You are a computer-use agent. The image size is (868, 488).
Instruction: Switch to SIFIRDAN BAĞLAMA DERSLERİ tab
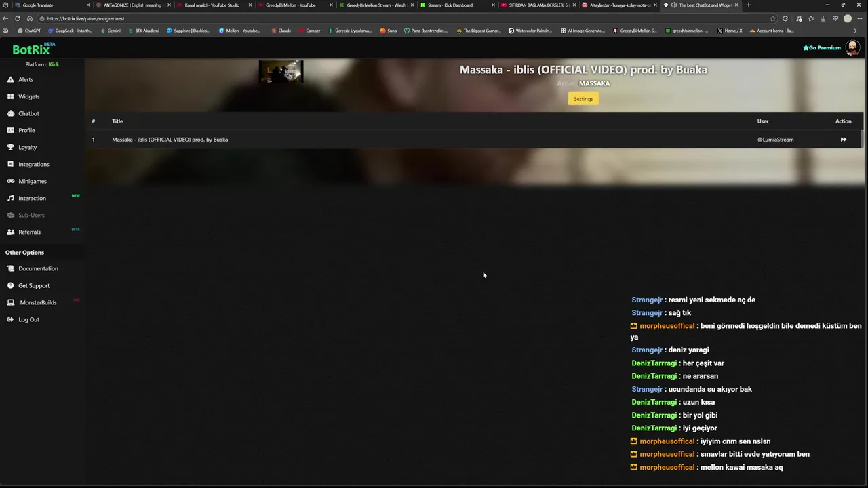[x=538, y=5]
